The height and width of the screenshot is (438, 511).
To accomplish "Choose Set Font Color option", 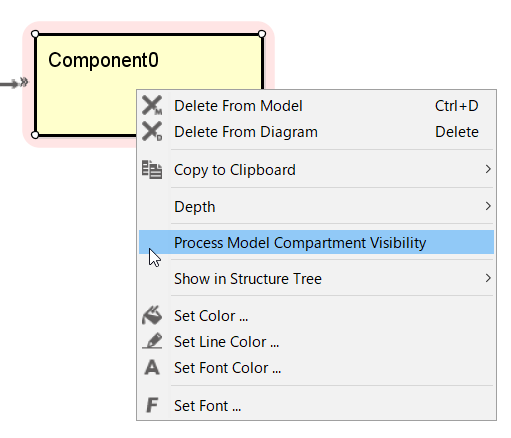I will (x=316, y=368).
